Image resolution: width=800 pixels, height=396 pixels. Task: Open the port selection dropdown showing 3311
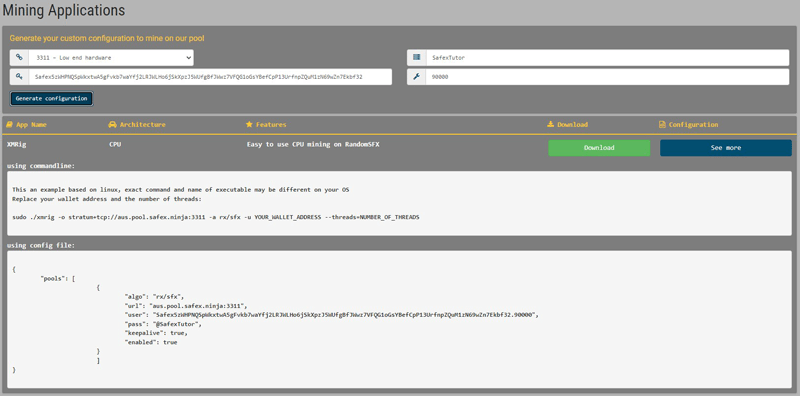[x=111, y=58]
